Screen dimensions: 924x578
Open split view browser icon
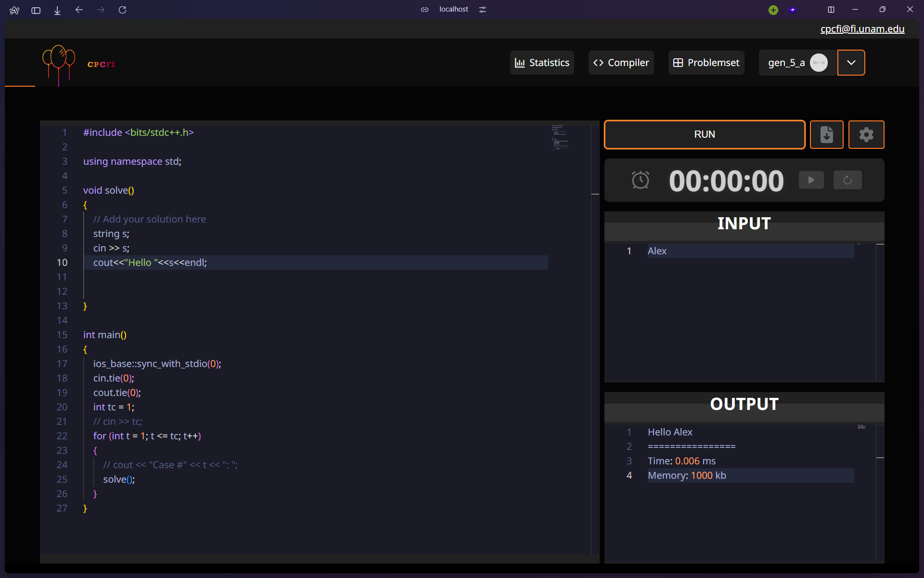[831, 10]
